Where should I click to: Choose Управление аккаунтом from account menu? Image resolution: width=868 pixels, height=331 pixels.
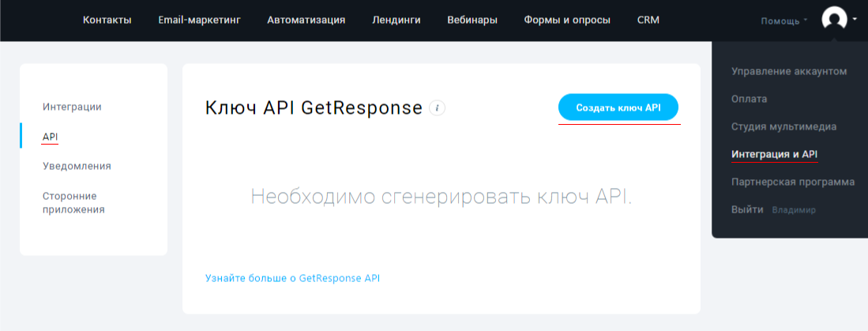789,71
